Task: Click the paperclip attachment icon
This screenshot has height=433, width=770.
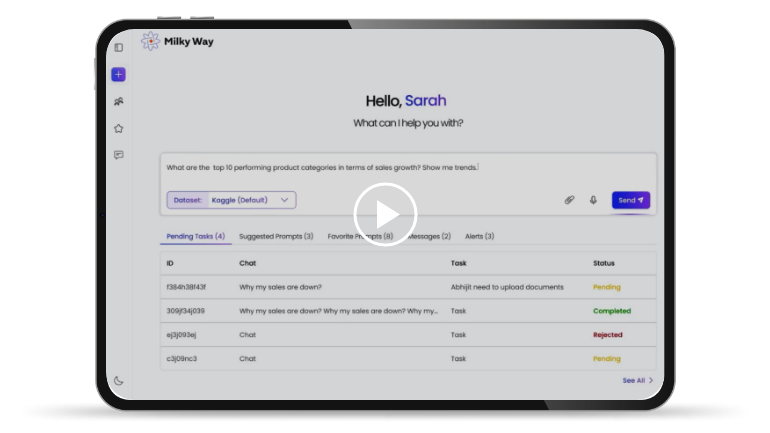Action: 569,200
